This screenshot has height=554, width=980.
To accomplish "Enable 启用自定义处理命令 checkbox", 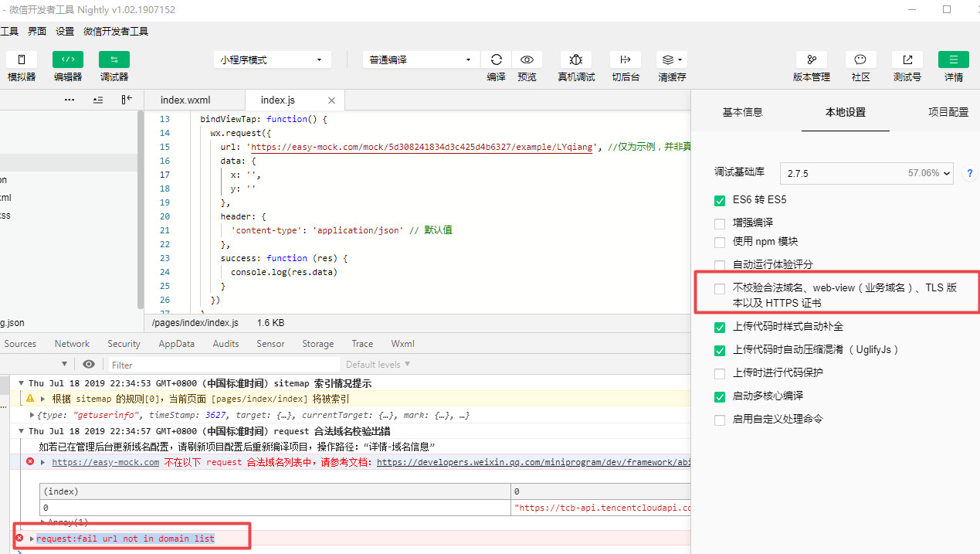I will tap(720, 420).
